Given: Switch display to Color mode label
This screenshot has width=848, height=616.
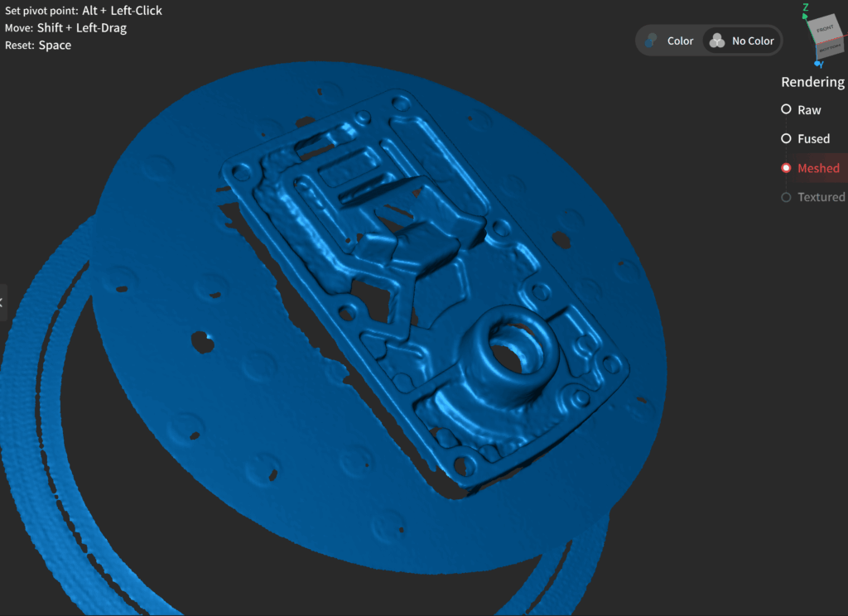Looking at the screenshot, I should pyautogui.click(x=680, y=41).
